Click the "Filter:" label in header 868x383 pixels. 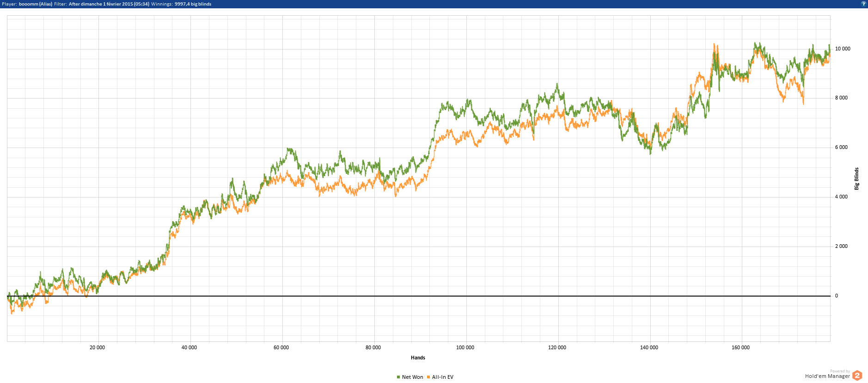tap(61, 4)
